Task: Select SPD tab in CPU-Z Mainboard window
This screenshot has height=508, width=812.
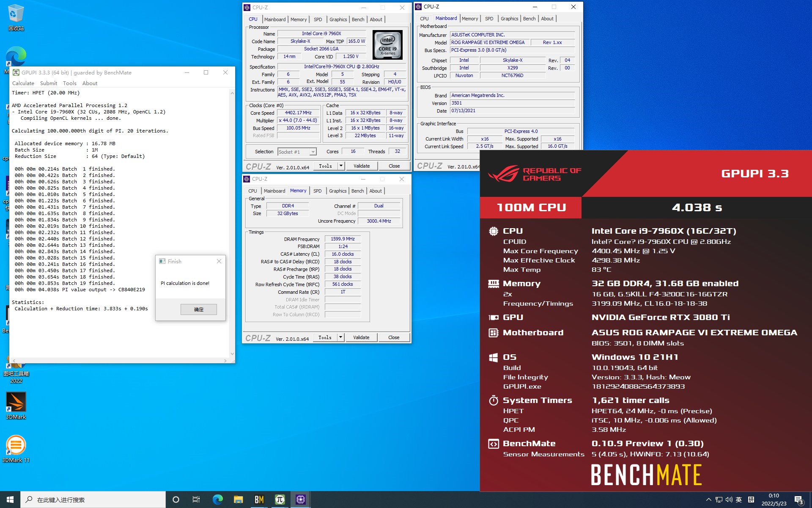Action: pos(489,19)
